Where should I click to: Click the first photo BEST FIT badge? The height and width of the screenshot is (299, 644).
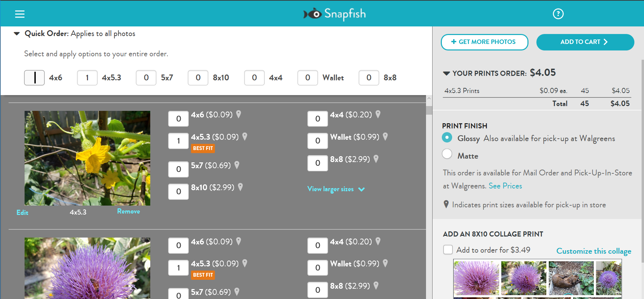pyautogui.click(x=203, y=148)
